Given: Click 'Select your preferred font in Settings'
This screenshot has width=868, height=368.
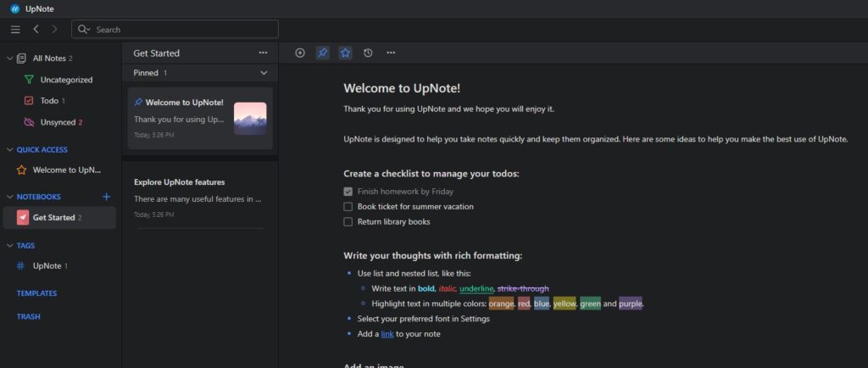Looking at the screenshot, I should click(x=424, y=319).
